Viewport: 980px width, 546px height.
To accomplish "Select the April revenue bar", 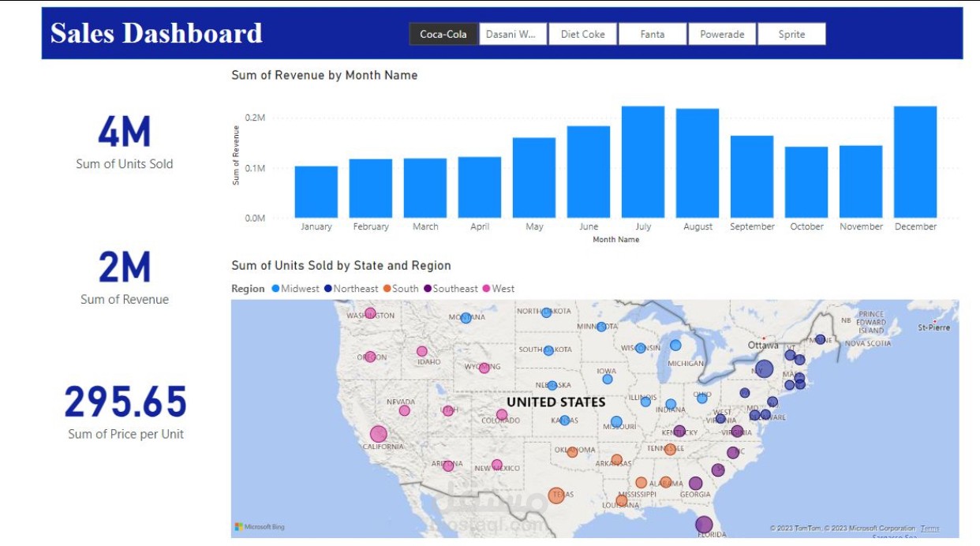I will pyautogui.click(x=480, y=187).
